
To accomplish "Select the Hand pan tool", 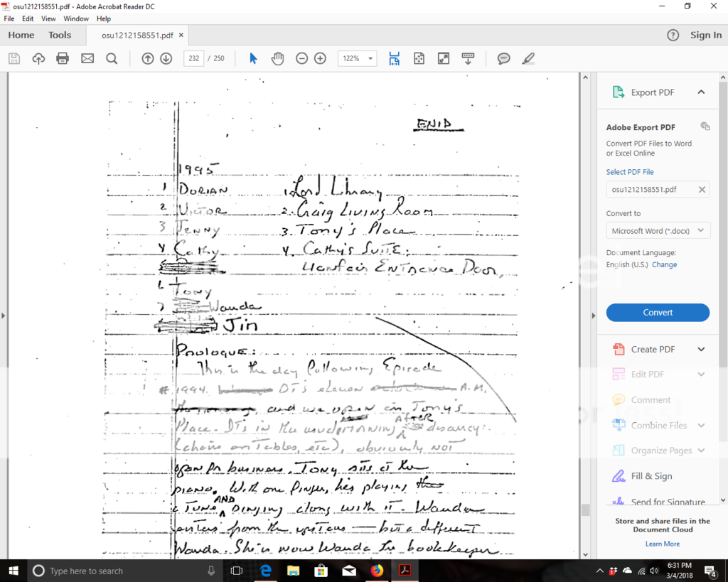I will [277, 58].
